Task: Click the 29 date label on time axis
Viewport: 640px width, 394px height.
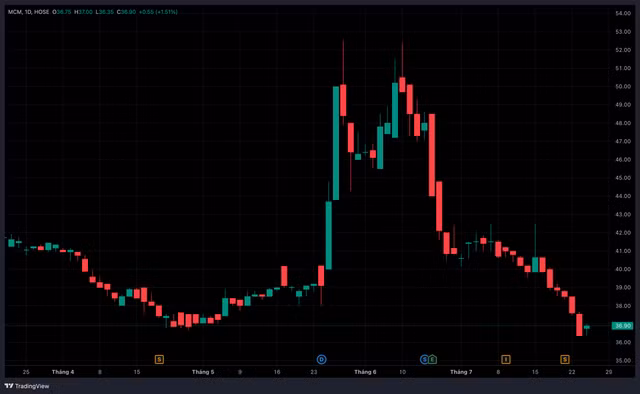Action: pos(609,372)
